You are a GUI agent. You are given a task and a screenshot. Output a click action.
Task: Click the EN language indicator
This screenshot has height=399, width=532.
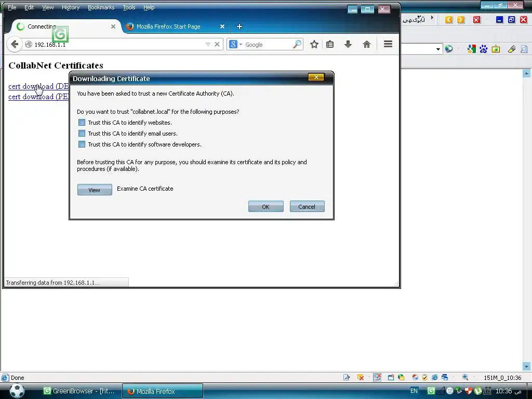[x=414, y=391]
